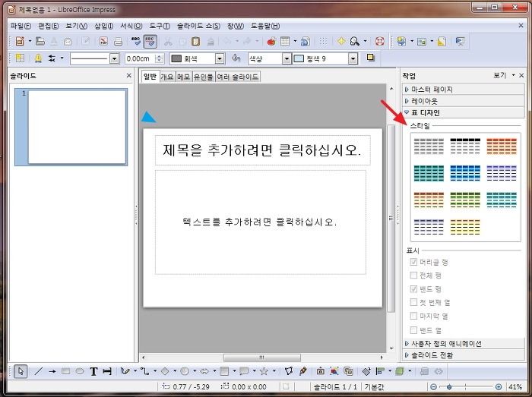Expand the 사용자 정의 애니메이션 section

pyautogui.click(x=464, y=343)
